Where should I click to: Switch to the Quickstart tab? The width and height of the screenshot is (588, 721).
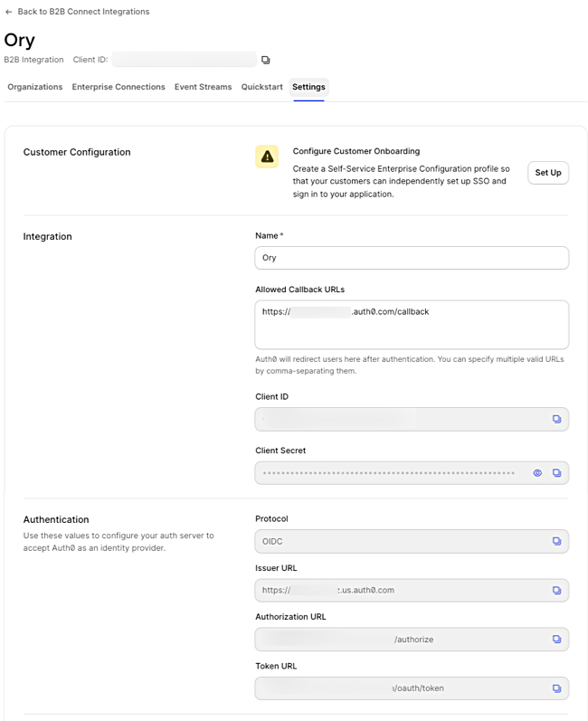click(261, 87)
